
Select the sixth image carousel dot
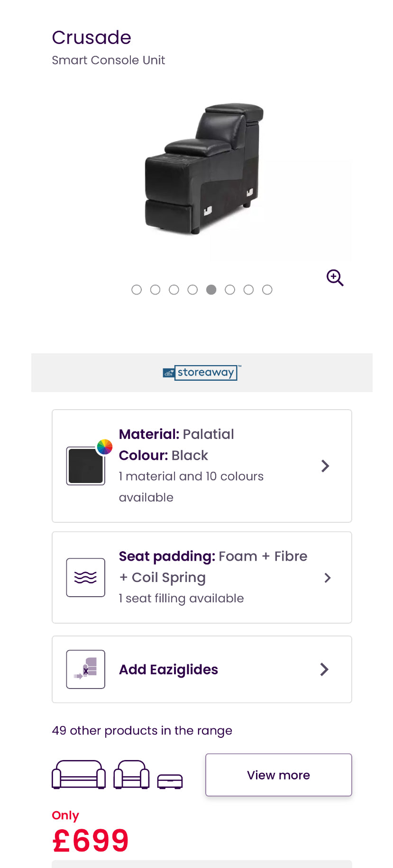[230, 290]
